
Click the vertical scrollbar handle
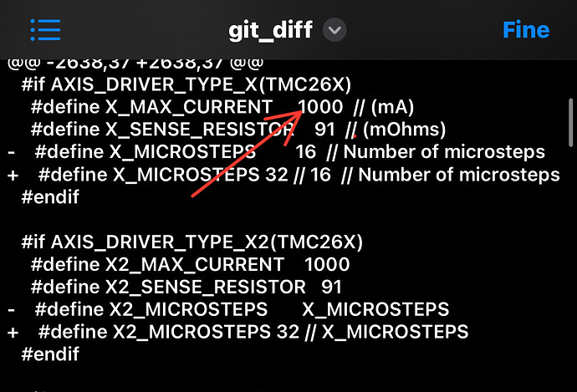(x=570, y=123)
